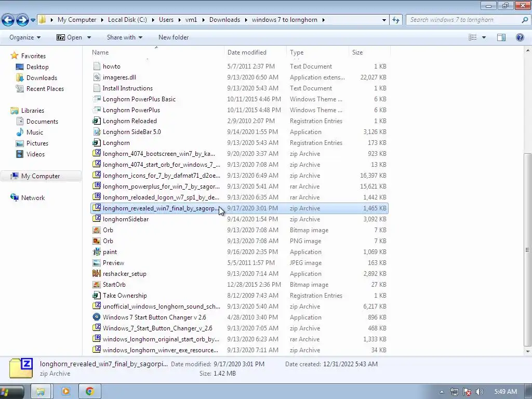This screenshot has height=399, width=532.
Task: Go back using the Back arrow
Action: click(8, 20)
